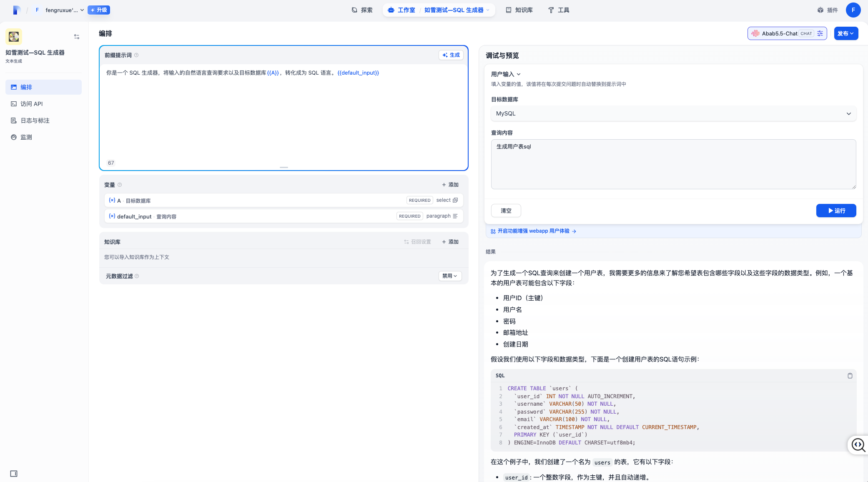This screenshot has width=868, height=482.
Task: Open the 目标数据库 MySQL dropdown
Action: (x=673, y=113)
